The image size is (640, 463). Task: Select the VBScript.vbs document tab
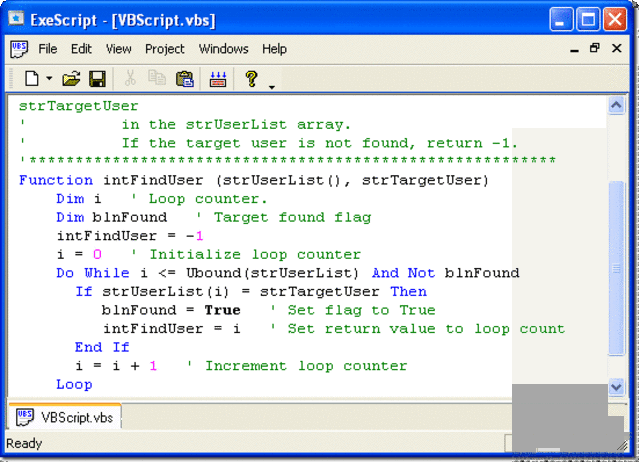[x=64, y=417]
